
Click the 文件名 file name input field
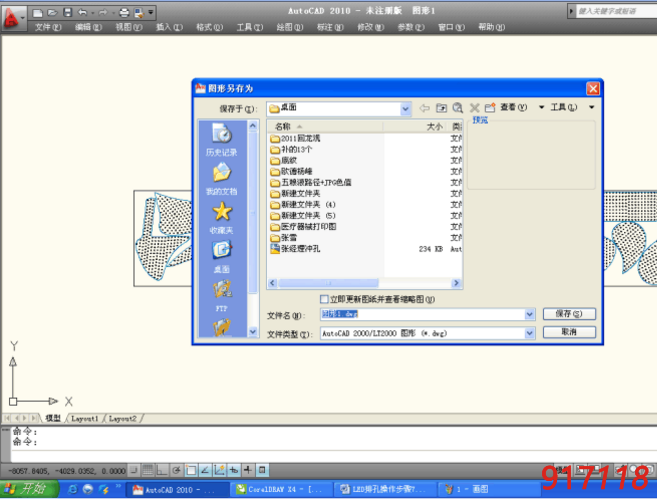[422, 314]
